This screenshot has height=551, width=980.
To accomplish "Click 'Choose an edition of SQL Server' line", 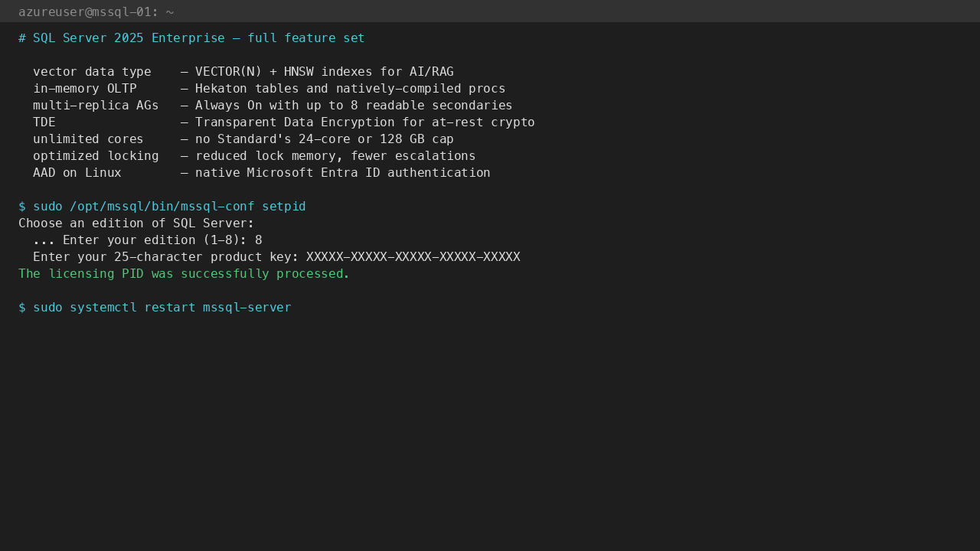I will click(136, 223).
